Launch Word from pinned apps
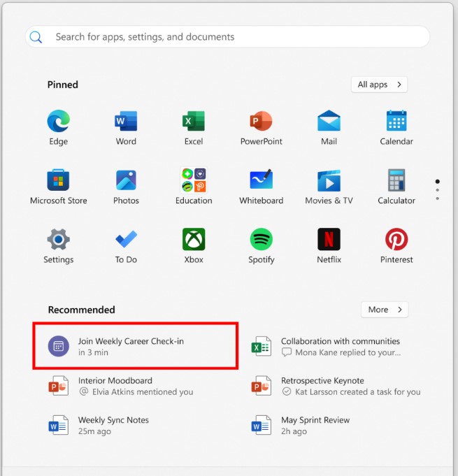This screenshot has width=458, height=476. 126,121
